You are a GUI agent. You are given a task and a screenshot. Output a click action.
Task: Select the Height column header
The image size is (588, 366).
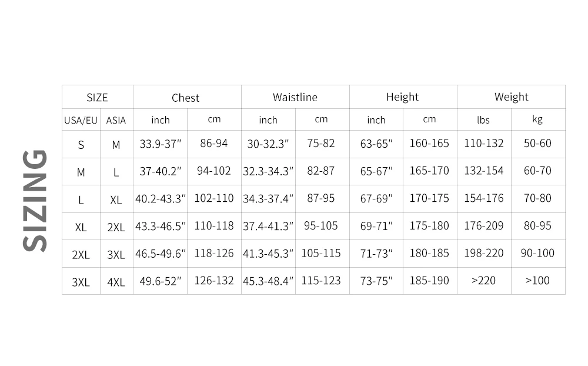point(402,97)
